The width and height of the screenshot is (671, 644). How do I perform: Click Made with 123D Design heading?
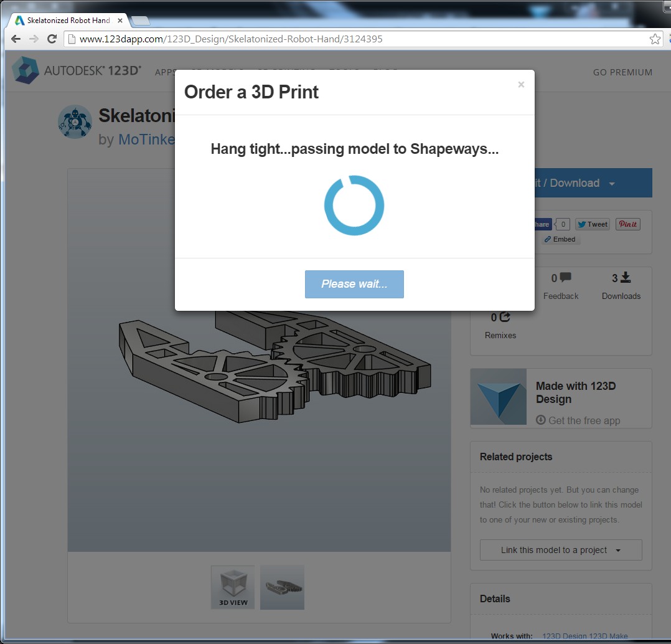(576, 392)
